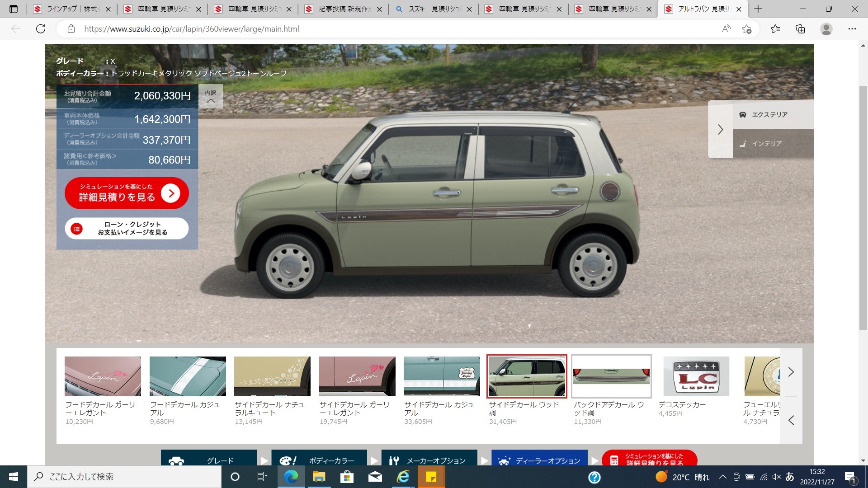The image size is (868, 488).
Task: Go to ボディーカラー step
Action: pyautogui.click(x=319, y=458)
